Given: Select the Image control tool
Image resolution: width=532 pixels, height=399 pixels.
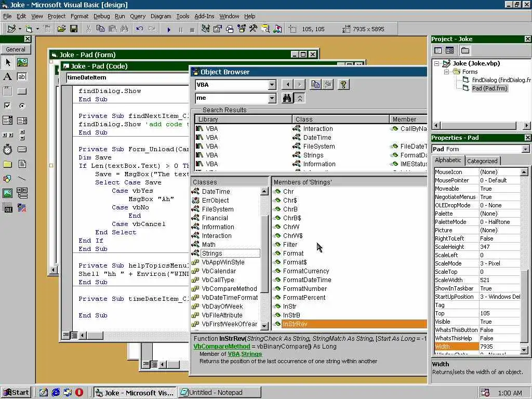Looking at the screenshot, I should (8, 193).
